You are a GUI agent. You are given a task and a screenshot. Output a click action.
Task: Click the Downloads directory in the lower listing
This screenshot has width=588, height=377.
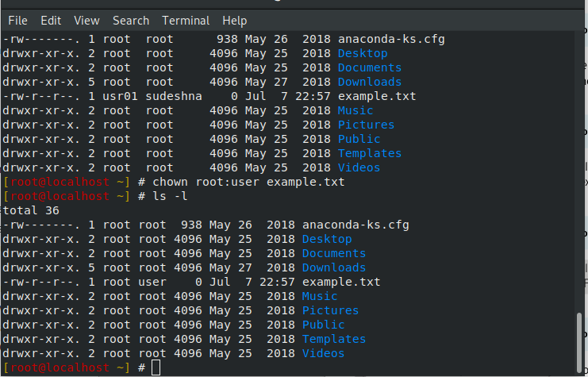pyautogui.click(x=334, y=267)
